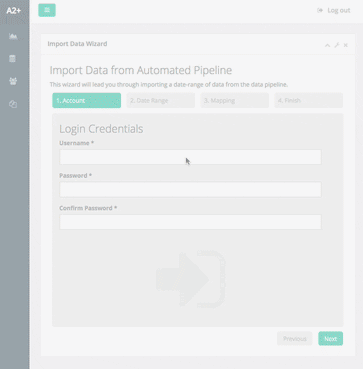Viewport: 363px width, 369px height.
Task: Click the 'Import Data Wizard' panel title
Action: (77, 44)
